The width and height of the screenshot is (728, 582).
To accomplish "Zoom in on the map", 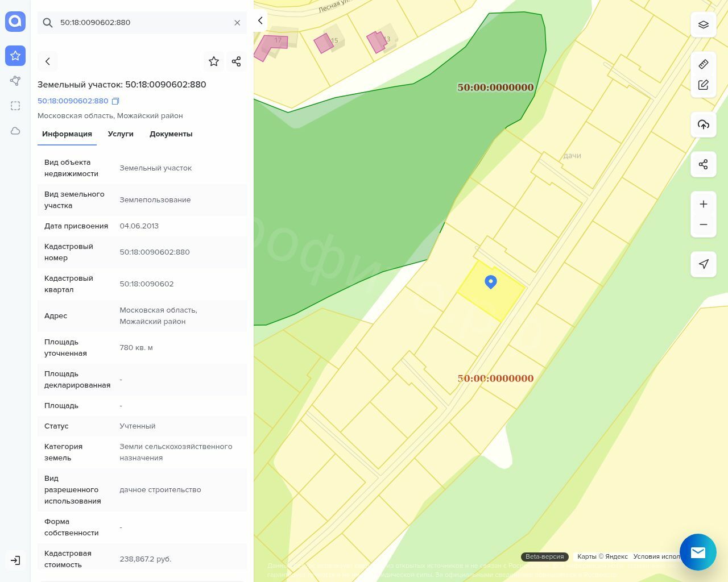I will tap(703, 204).
